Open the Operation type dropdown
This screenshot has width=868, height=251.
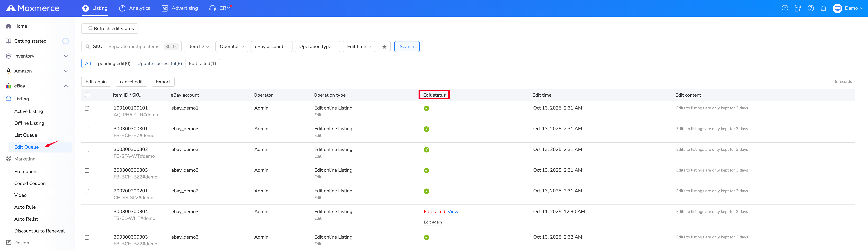(317, 47)
